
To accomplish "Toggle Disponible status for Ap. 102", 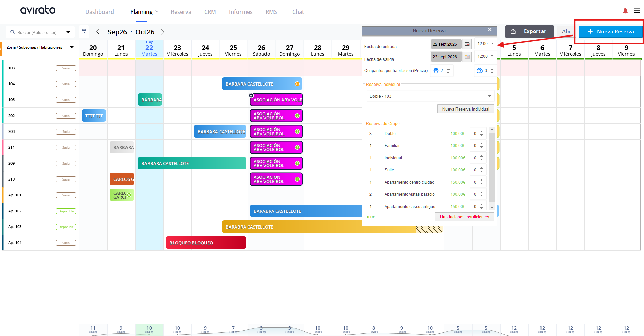I will tap(66, 211).
